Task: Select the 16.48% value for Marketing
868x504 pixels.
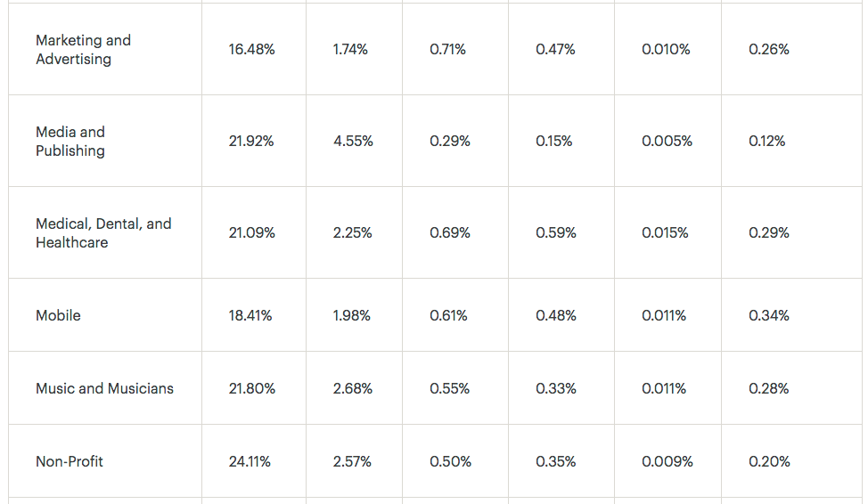Action: tap(252, 49)
